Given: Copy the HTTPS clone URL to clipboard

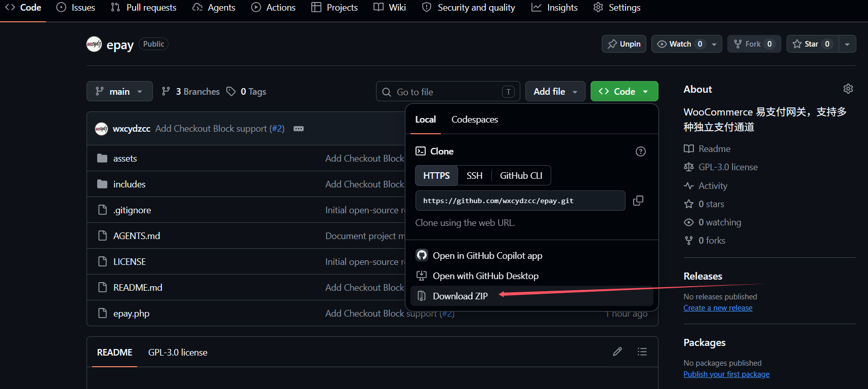Looking at the screenshot, I should [638, 201].
